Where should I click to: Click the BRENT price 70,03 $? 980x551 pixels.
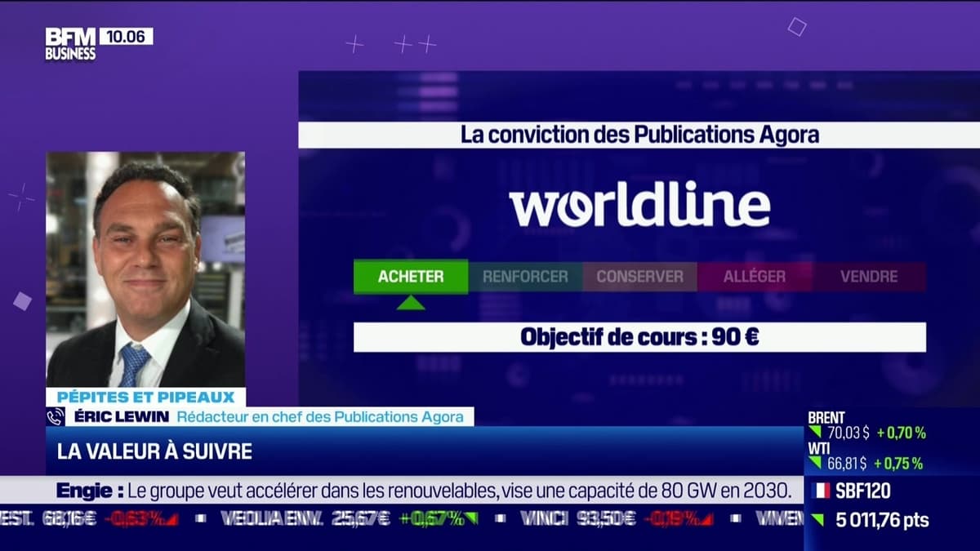coord(847,433)
